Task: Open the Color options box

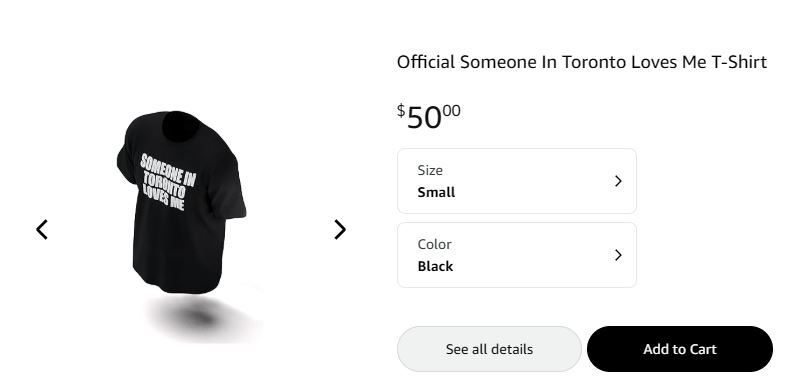Action: tap(517, 255)
